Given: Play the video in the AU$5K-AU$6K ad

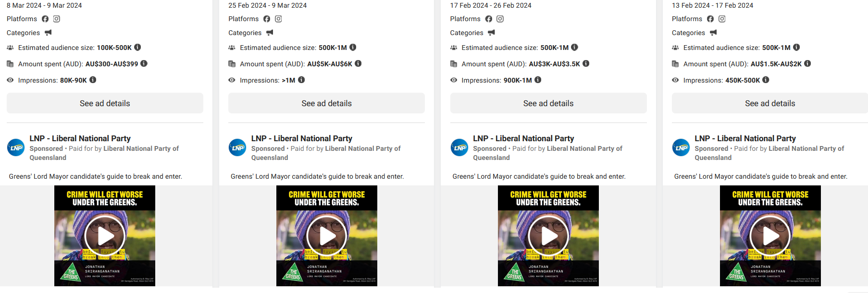Looking at the screenshot, I should 327,236.
